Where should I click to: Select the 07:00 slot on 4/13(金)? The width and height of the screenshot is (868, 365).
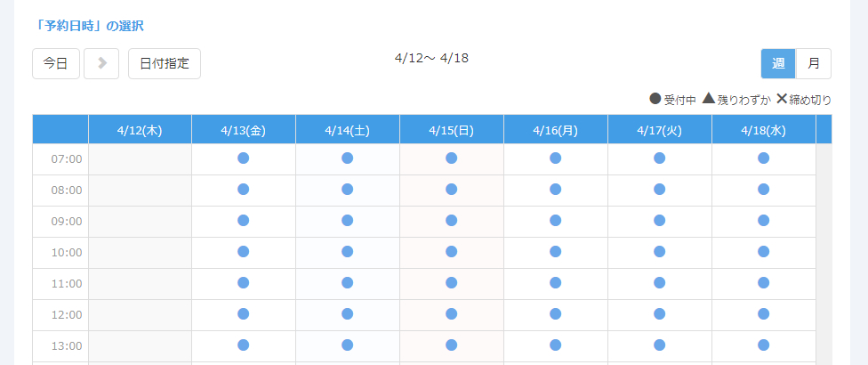244,158
